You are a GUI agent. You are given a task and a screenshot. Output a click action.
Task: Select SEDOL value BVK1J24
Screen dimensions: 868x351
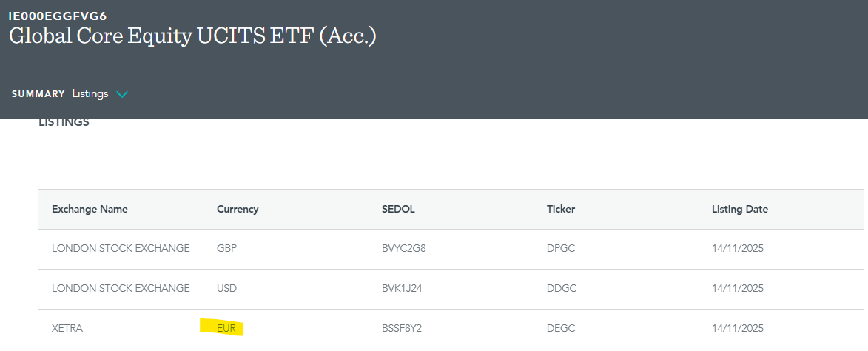(403, 288)
